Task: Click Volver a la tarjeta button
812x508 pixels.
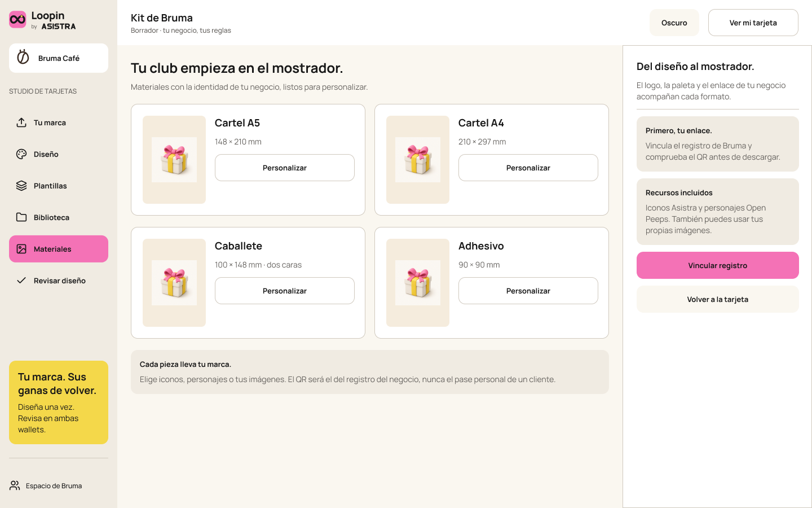Action: click(x=718, y=299)
